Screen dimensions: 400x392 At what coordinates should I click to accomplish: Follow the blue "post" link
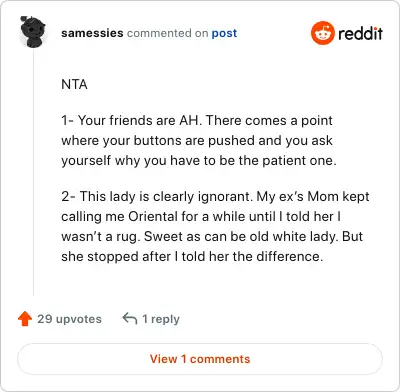(x=224, y=33)
